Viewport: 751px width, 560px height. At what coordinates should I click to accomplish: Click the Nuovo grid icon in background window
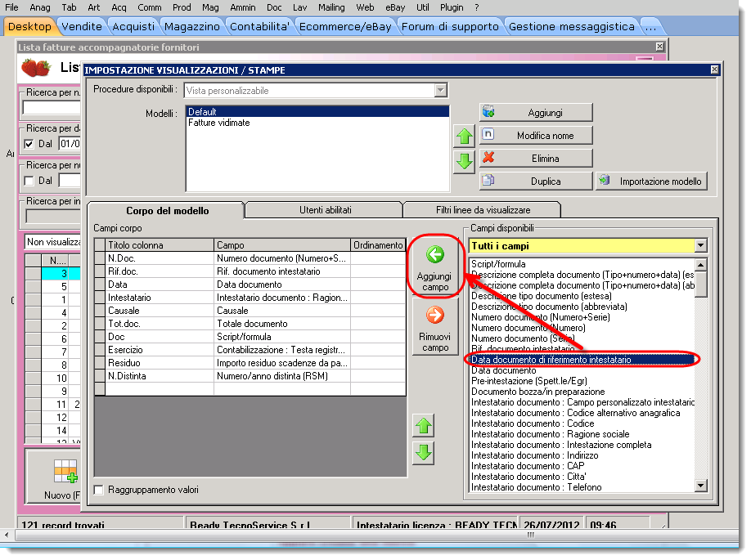pos(65,471)
